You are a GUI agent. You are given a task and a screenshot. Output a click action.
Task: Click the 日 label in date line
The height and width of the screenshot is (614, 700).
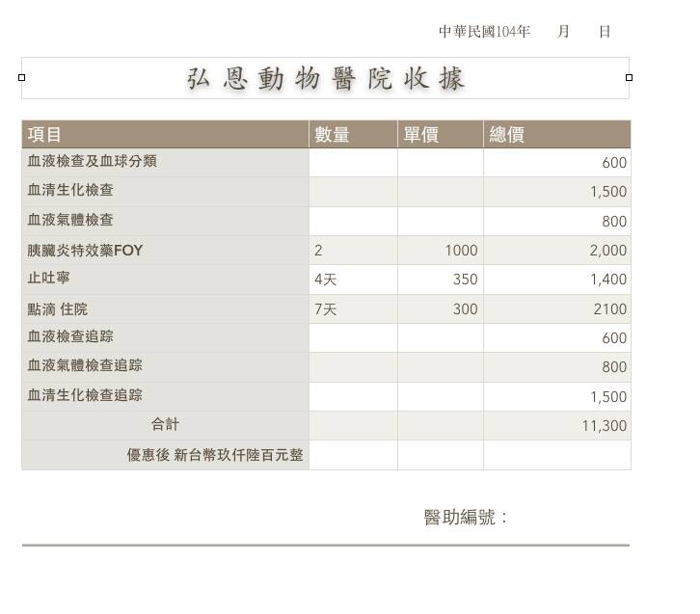(x=605, y=31)
